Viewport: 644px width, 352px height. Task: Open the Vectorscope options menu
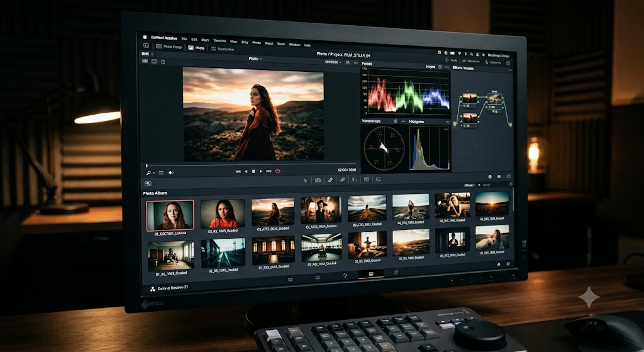pos(403,122)
